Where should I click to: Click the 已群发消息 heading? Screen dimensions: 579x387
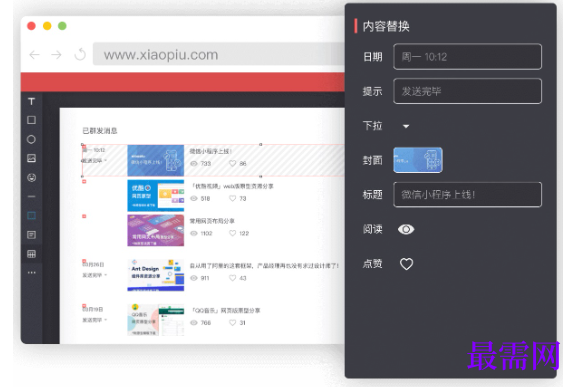(x=100, y=131)
